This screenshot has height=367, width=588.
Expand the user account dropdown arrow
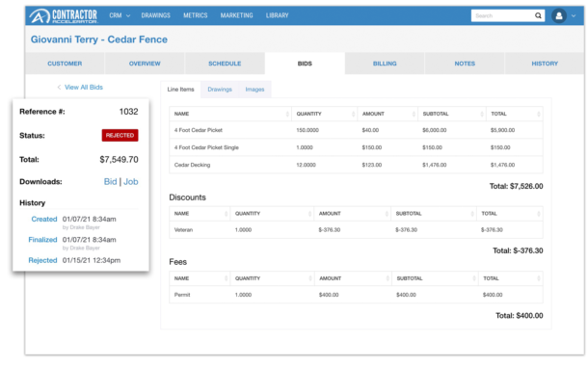(574, 16)
